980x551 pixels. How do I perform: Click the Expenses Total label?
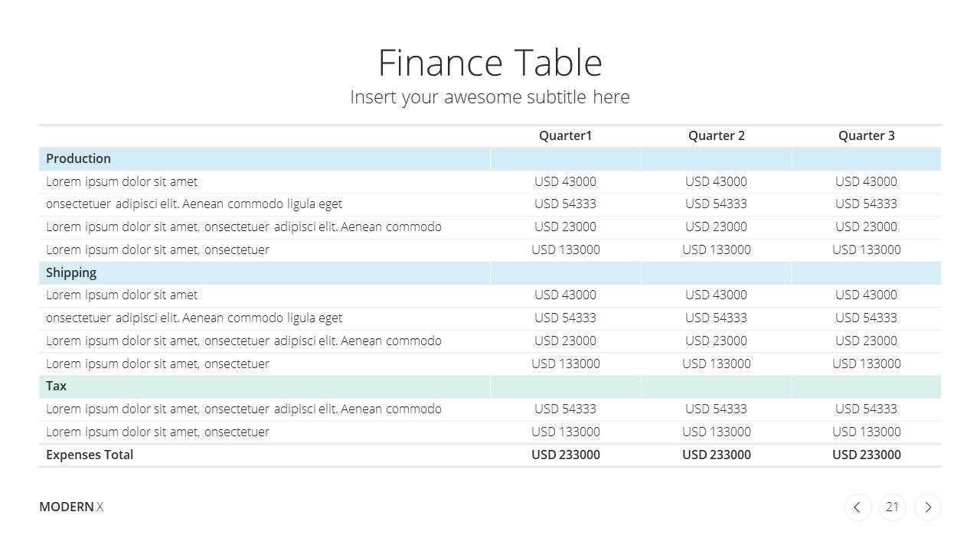click(90, 455)
